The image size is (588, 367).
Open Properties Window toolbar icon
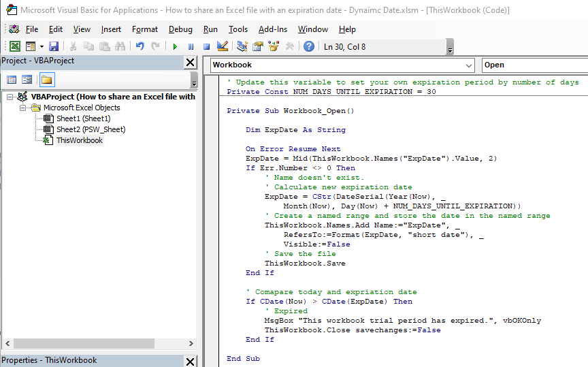258,46
